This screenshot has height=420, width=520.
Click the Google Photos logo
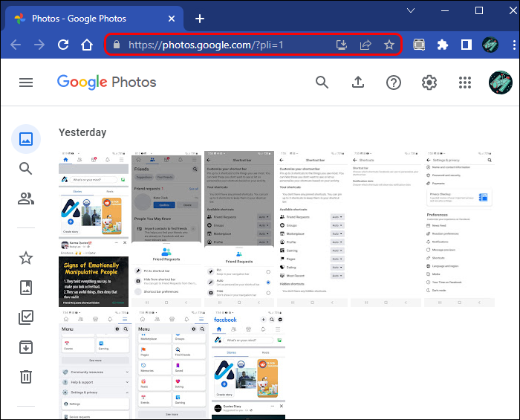(x=106, y=83)
